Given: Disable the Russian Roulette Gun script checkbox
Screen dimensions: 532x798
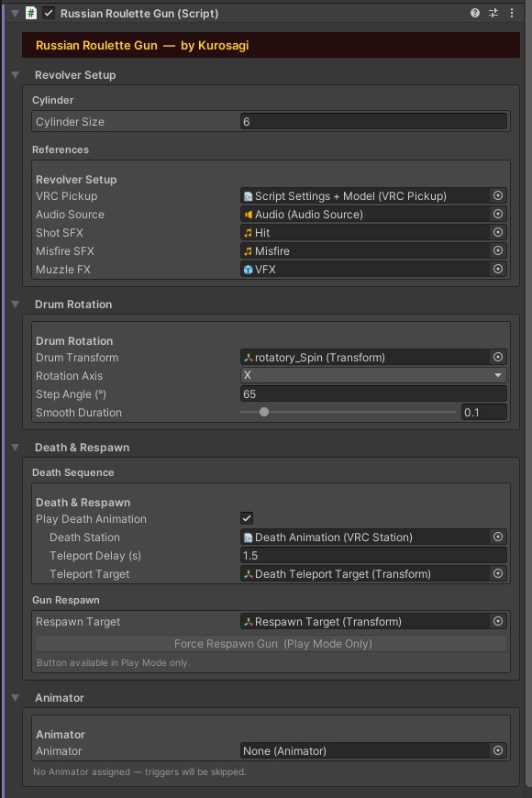Looking at the screenshot, I should pyautogui.click(x=49, y=13).
